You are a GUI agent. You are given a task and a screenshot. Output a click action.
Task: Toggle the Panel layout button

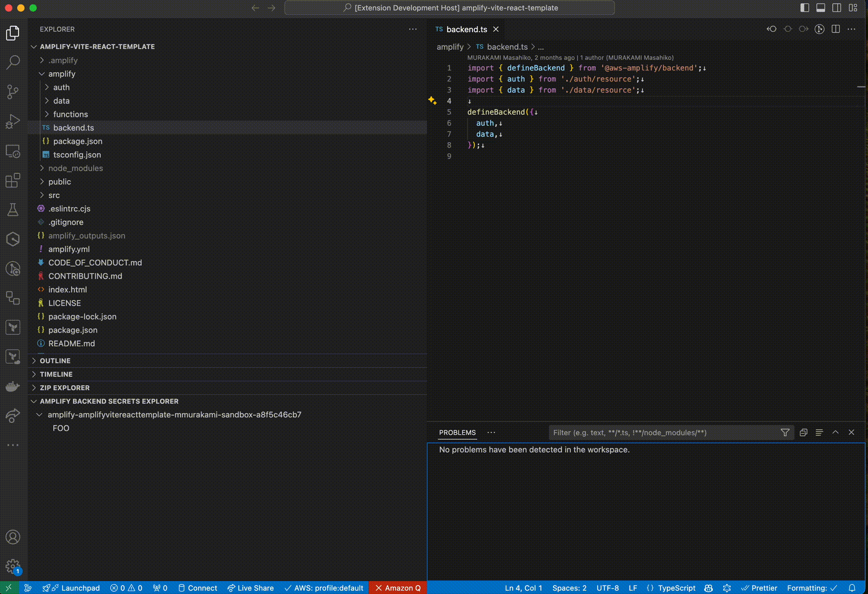pyautogui.click(x=821, y=8)
